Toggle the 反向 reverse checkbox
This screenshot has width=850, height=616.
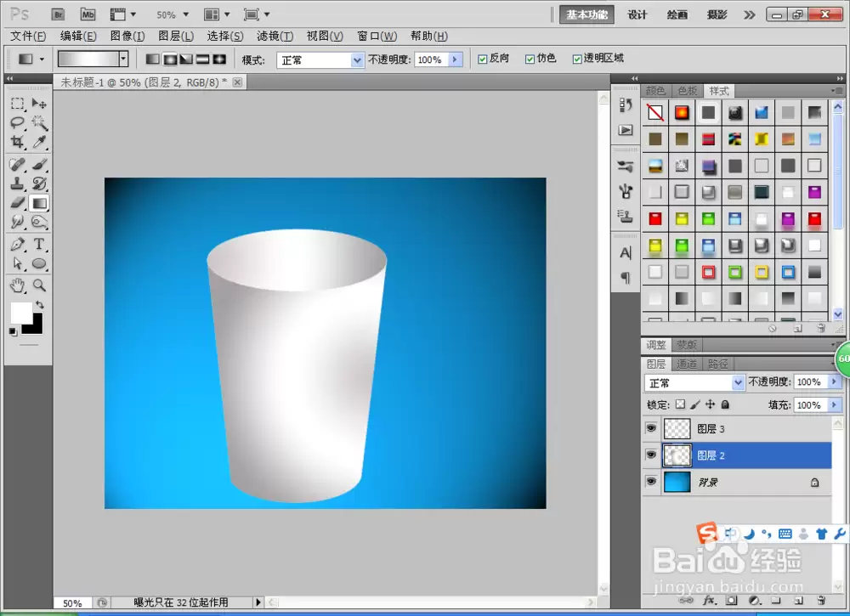tap(483, 59)
